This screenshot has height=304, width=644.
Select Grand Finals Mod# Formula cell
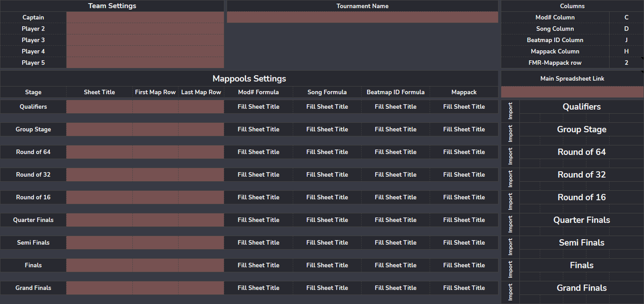click(x=258, y=288)
